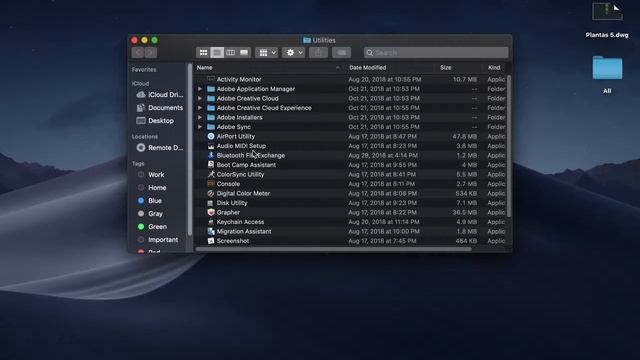Image resolution: width=640 pixels, height=360 pixels.
Task: Click the Adobe Sync folder name
Action: [x=233, y=127]
